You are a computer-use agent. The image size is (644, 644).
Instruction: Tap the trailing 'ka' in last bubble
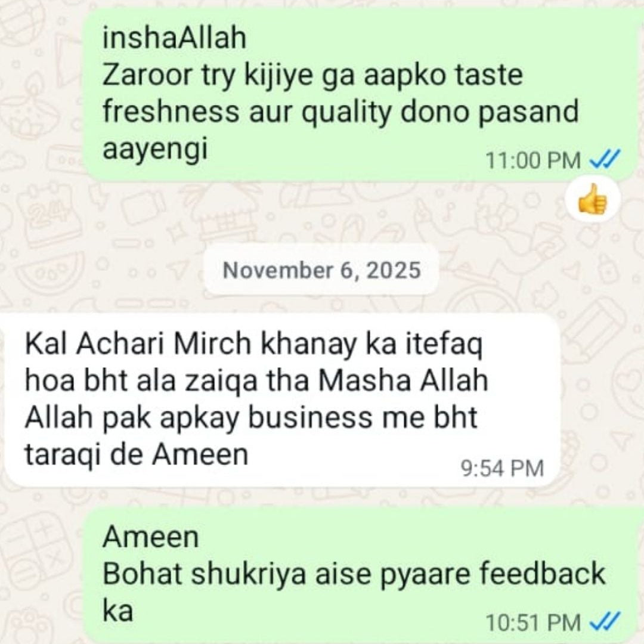tap(117, 610)
